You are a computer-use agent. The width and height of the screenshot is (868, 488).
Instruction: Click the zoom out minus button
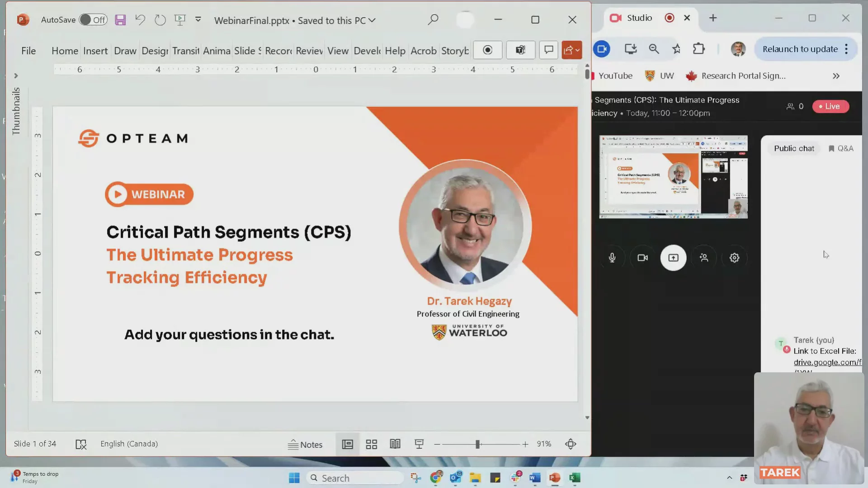coord(437,445)
